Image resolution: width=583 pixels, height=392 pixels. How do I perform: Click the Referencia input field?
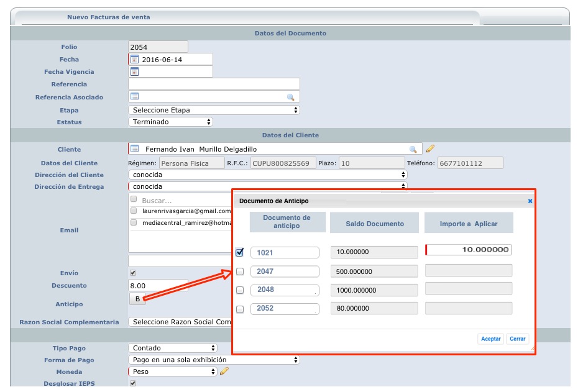tap(214, 84)
